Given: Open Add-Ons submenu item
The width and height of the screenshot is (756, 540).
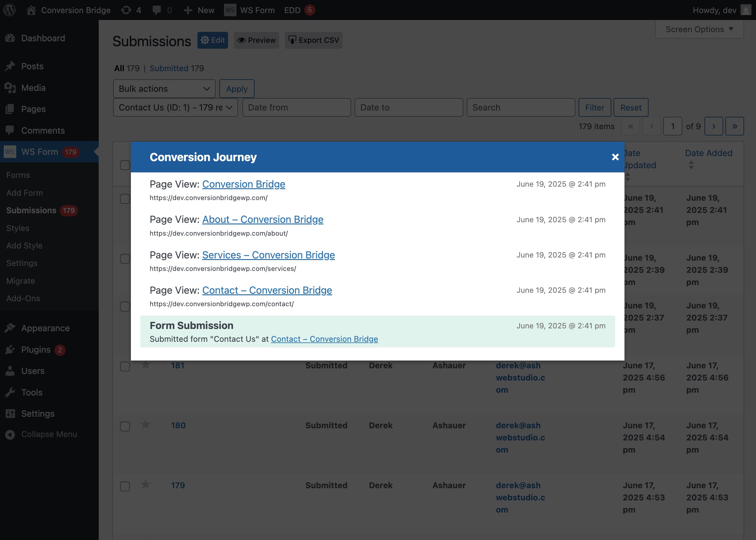Looking at the screenshot, I should pos(23,298).
